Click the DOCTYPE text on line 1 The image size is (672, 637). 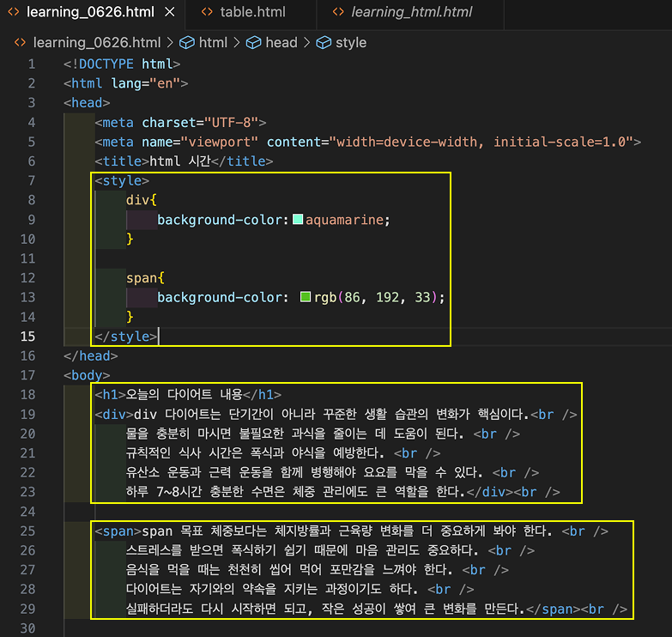(x=106, y=64)
